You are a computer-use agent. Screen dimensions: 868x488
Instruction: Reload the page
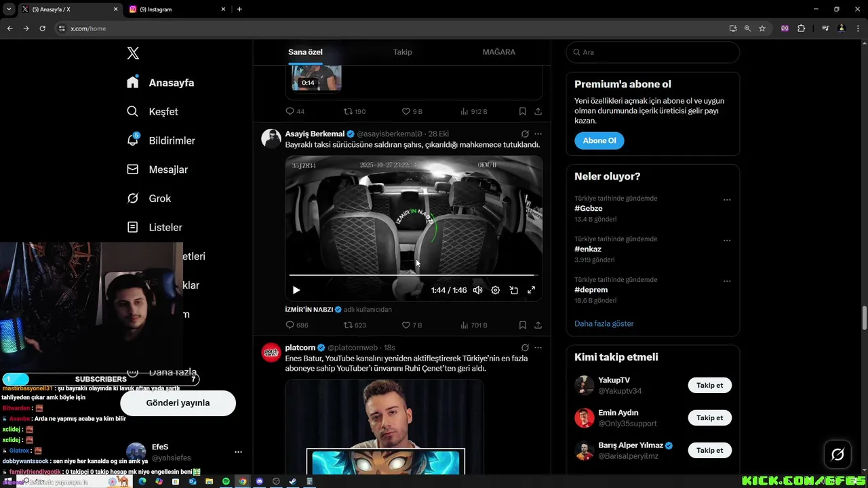tap(42, 28)
